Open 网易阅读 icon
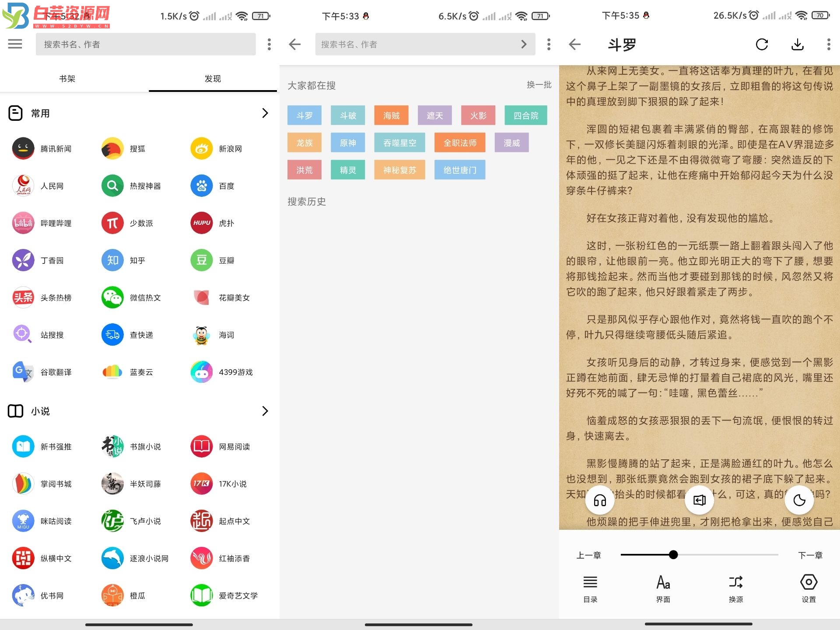 point(202,447)
